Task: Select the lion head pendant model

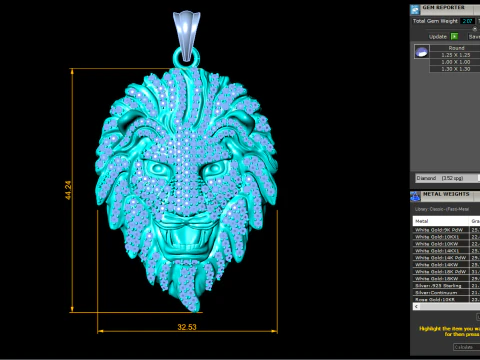Action: pos(187,190)
